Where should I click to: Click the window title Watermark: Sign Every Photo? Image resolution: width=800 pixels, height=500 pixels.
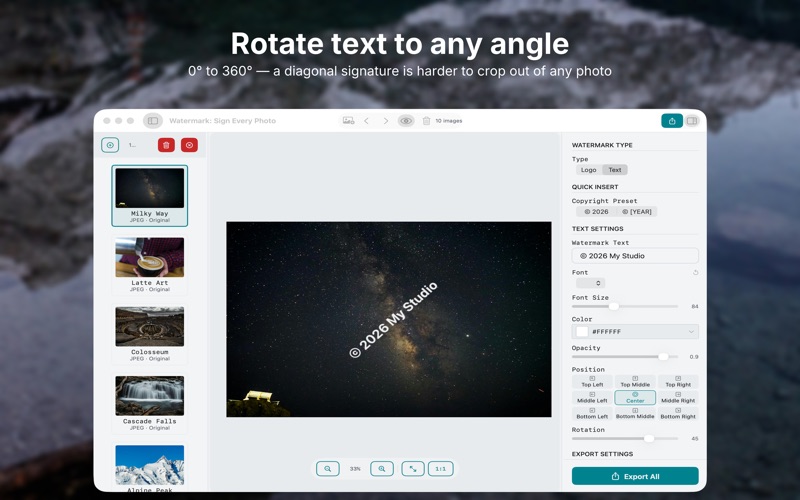tap(222, 121)
